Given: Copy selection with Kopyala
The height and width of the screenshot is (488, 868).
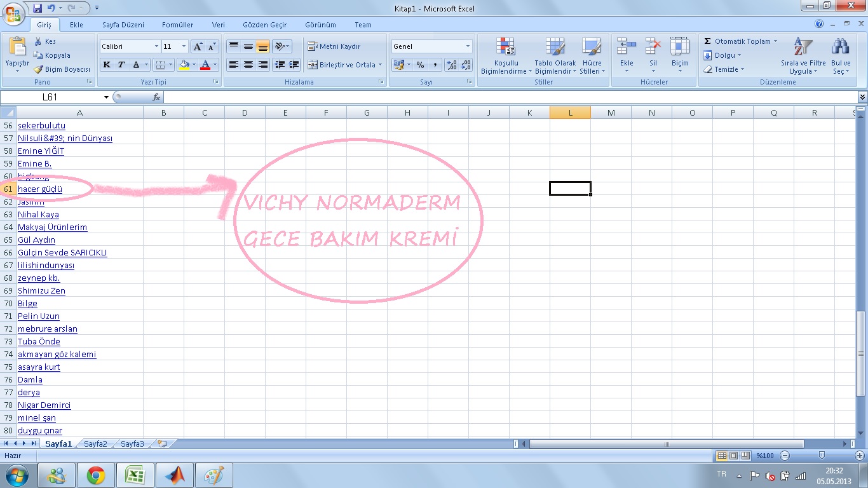Looking at the screenshot, I should click(x=52, y=55).
